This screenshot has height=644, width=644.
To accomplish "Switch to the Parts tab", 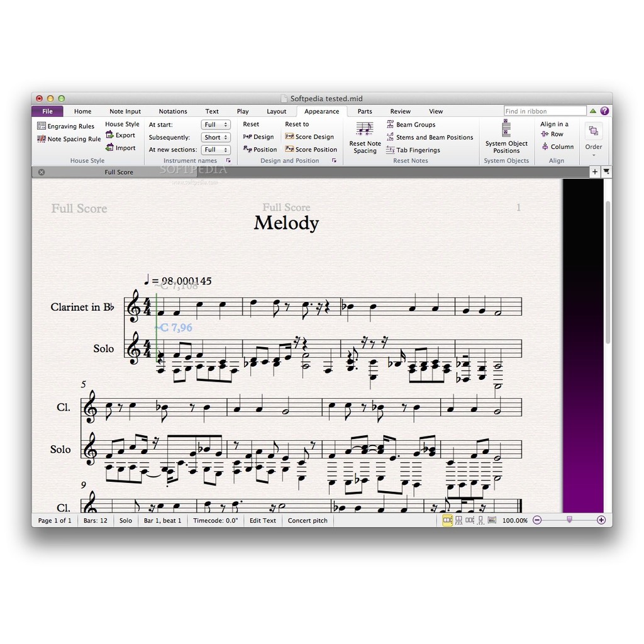I will click(x=365, y=111).
